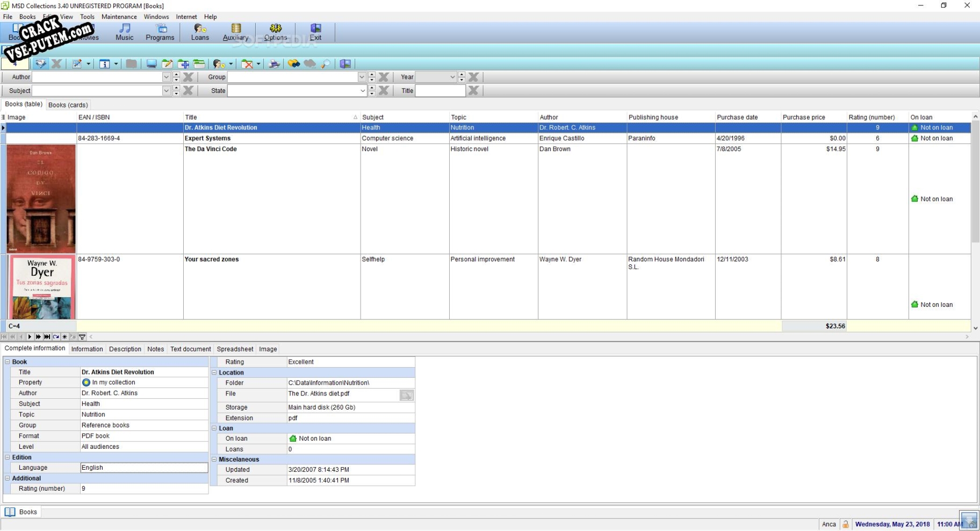Open the Auxiliary tables icon

[x=235, y=32]
